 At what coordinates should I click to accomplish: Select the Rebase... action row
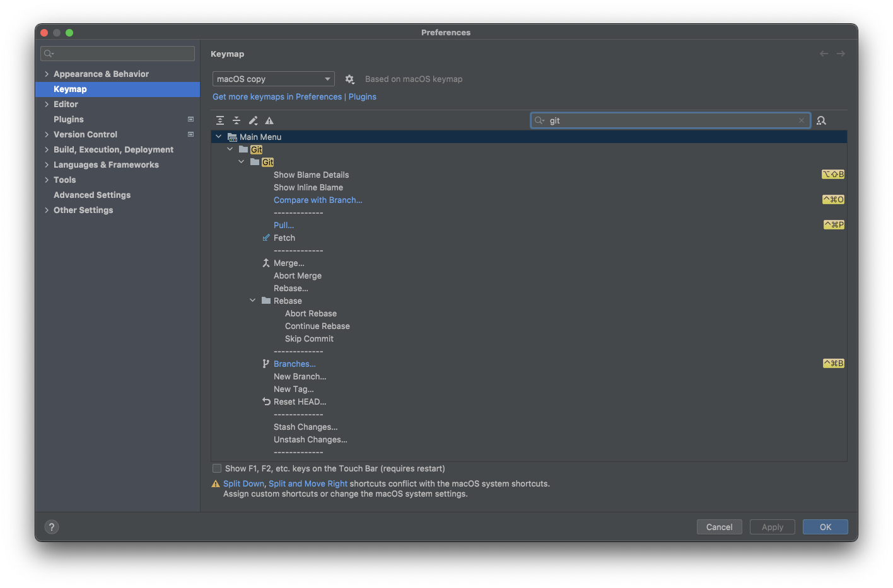[x=291, y=288]
